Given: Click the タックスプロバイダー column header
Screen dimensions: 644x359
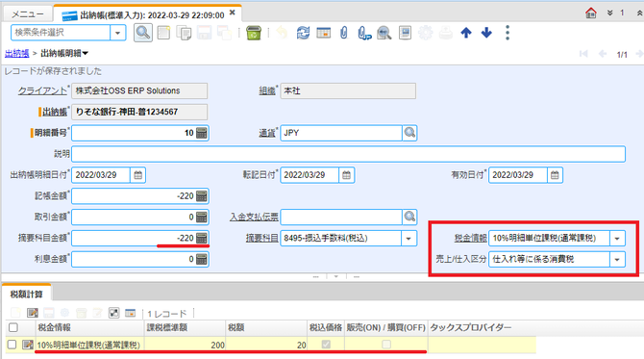Looking at the screenshot, I should pos(482,327).
